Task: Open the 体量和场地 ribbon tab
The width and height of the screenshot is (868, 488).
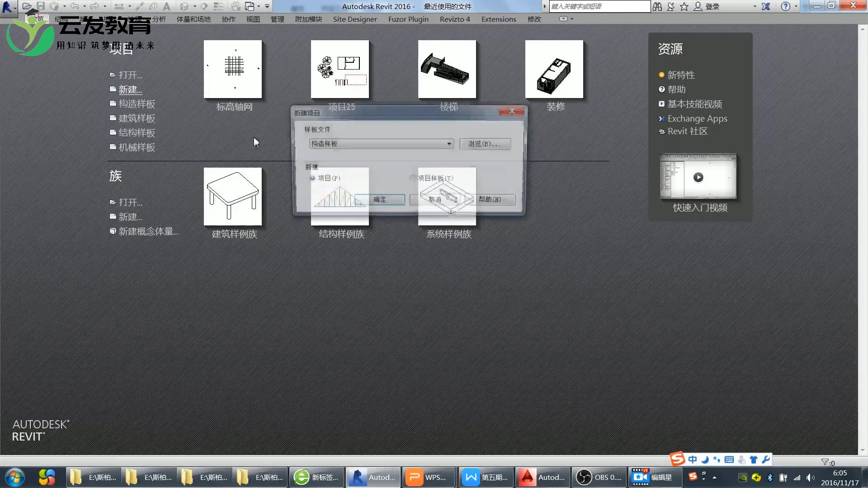Action: 193,19
